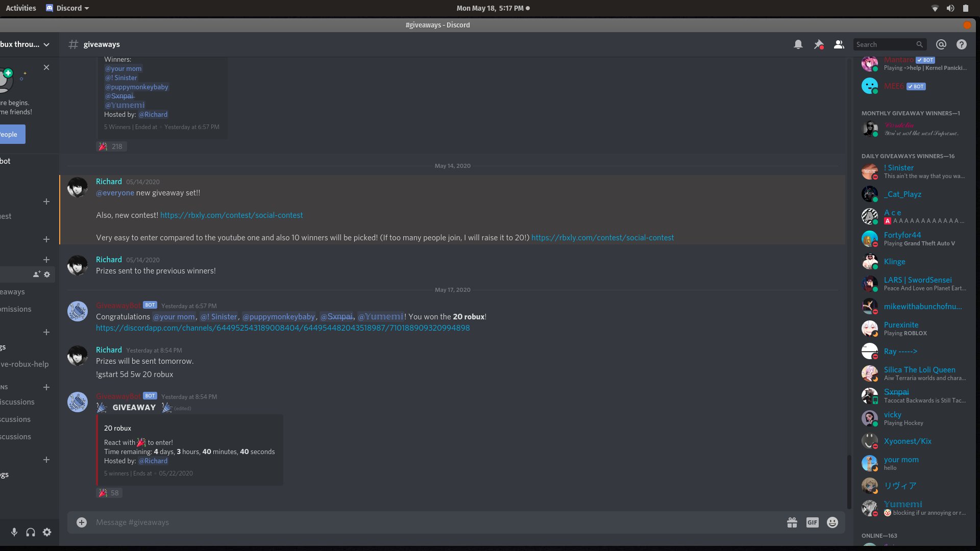The image size is (980, 551).
Task: React with party emoji on 58 reaction
Action: [x=109, y=493]
